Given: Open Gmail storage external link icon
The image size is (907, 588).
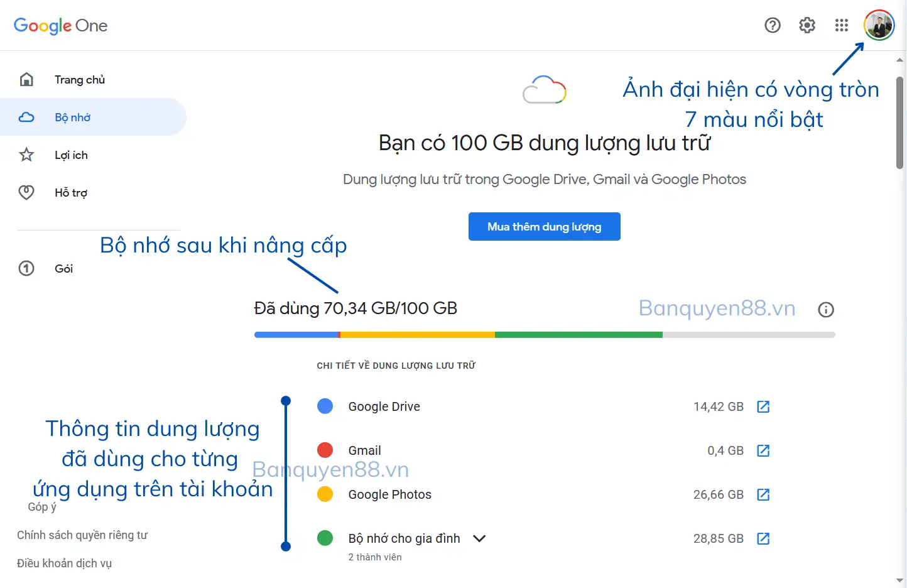Looking at the screenshot, I should (763, 450).
